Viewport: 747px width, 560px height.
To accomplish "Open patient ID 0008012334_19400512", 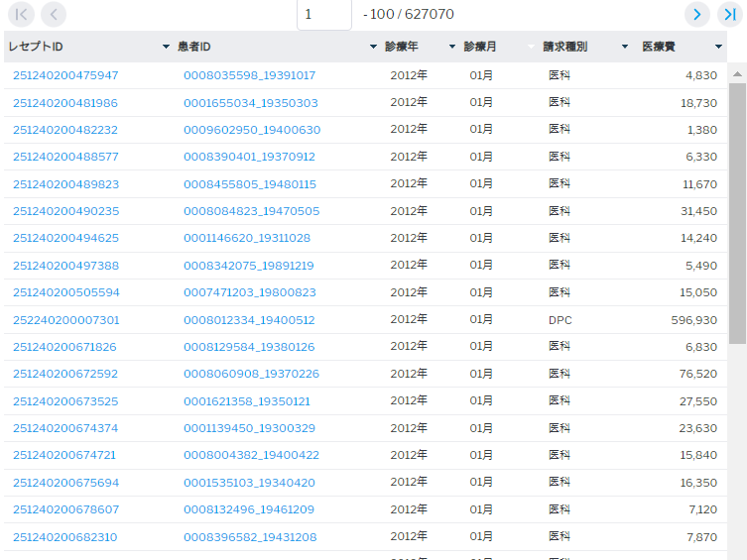I will [249, 320].
